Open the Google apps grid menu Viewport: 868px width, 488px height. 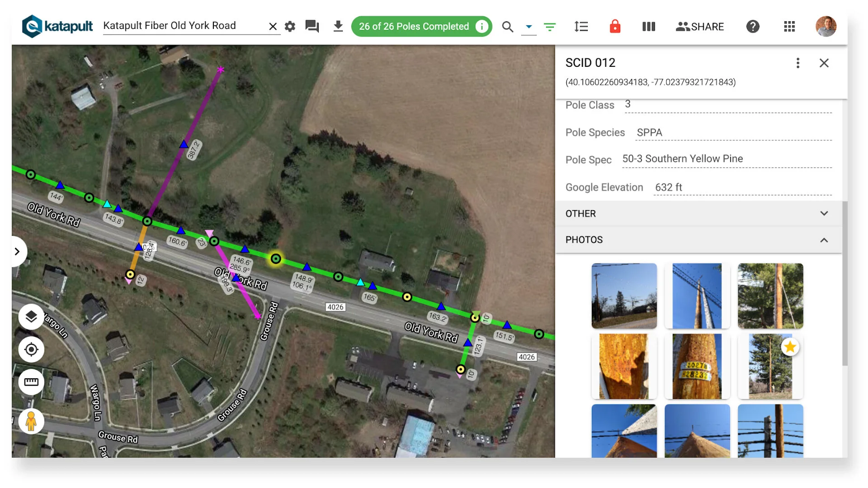(789, 27)
